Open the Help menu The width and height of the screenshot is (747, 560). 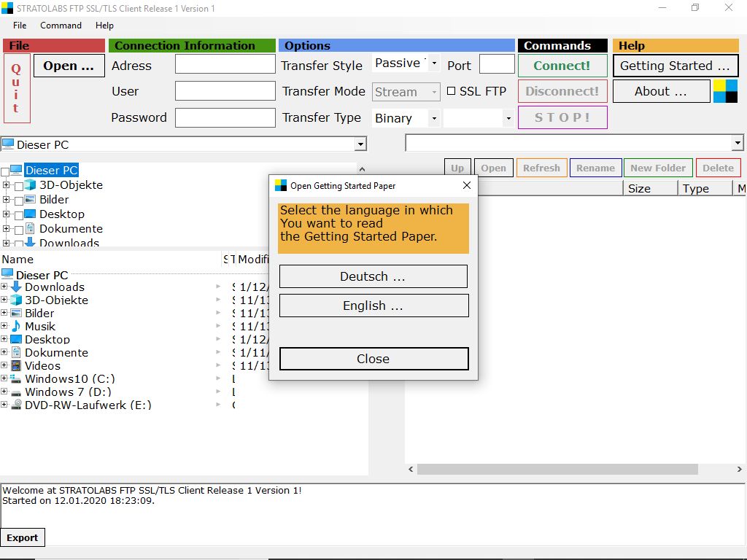[104, 26]
